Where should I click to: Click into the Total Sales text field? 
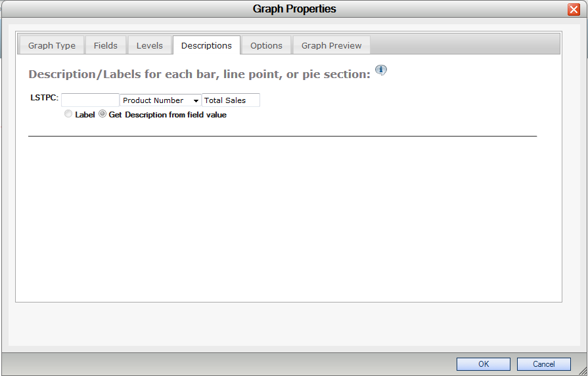click(231, 100)
